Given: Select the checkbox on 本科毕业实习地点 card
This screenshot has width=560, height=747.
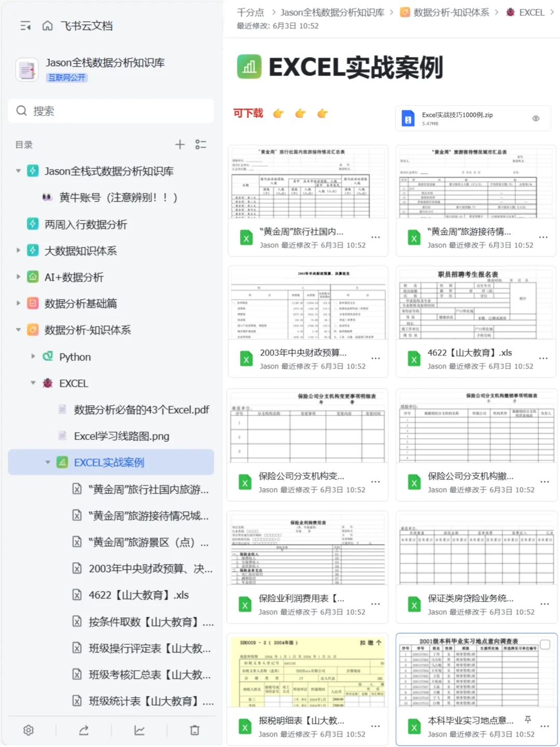Looking at the screenshot, I should pyautogui.click(x=545, y=645).
